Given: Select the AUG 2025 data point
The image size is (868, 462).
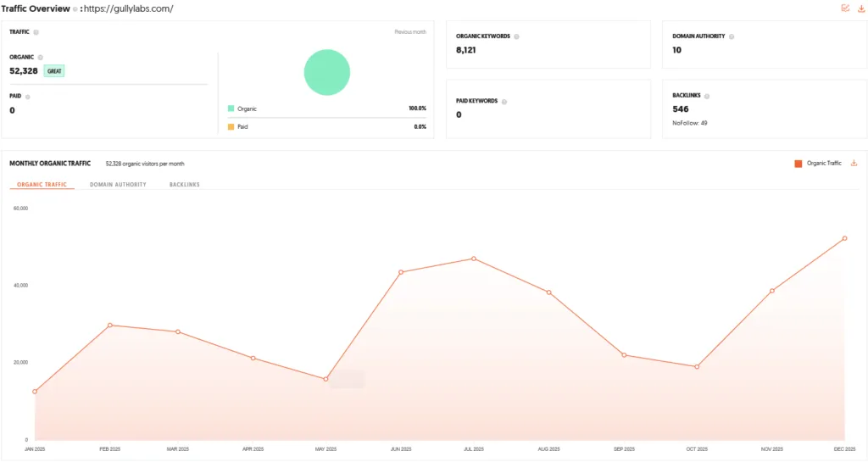Looking at the screenshot, I should pos(548,292).
